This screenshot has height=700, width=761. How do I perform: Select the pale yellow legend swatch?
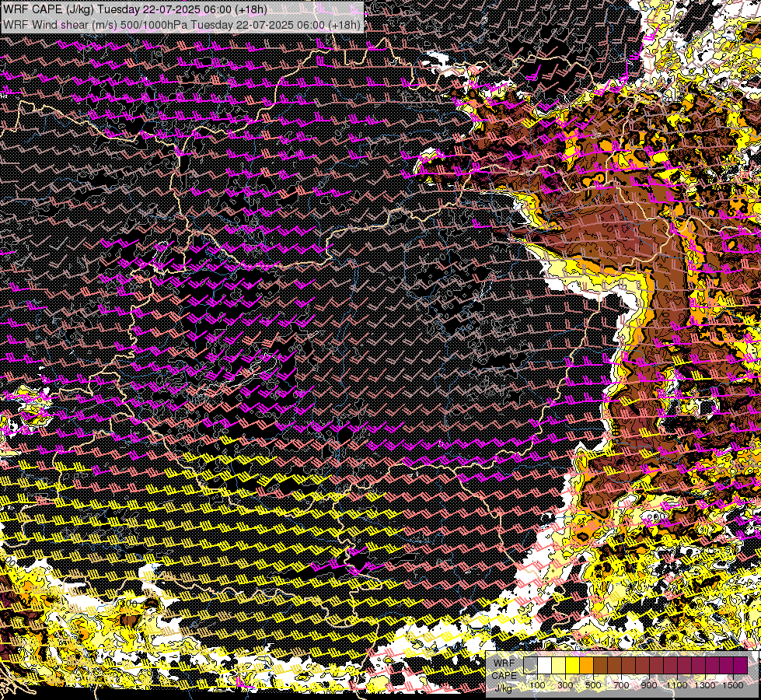pyautogui.click(x=559, y=665)
